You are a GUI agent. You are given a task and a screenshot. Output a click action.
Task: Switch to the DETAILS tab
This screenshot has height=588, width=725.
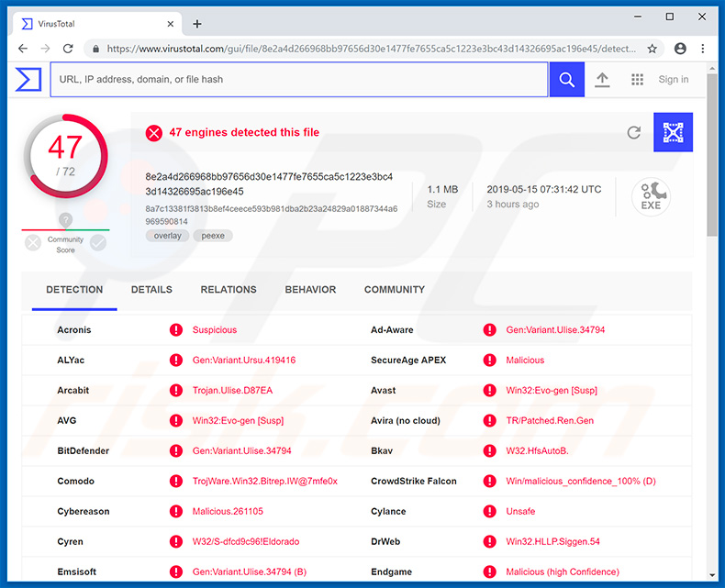tap(151, 290)
